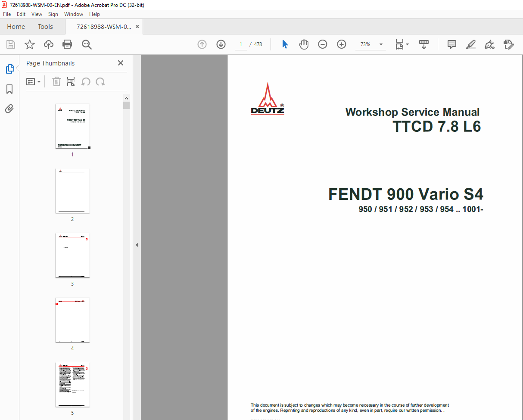Click 'Workshop Service Manual' text
Screen dimensions: 523x420
(412, 112)
